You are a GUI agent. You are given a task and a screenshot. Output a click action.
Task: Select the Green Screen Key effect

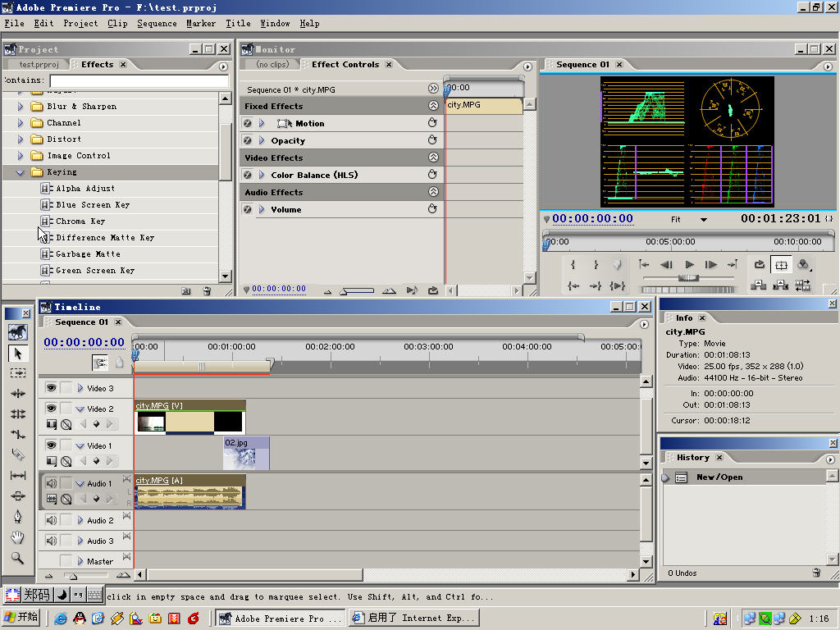pyautogui.click(x=95, y=271)
